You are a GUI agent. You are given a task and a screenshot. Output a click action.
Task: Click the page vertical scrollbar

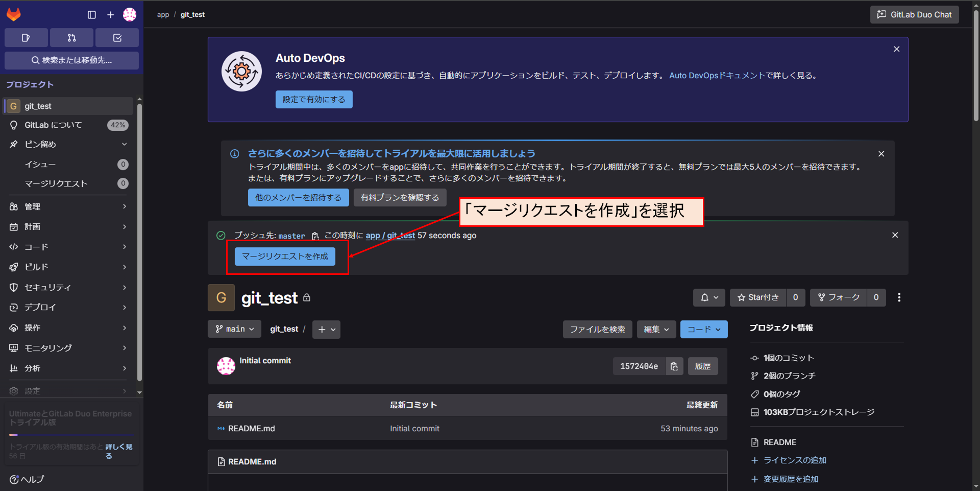(x=976, y=66)
